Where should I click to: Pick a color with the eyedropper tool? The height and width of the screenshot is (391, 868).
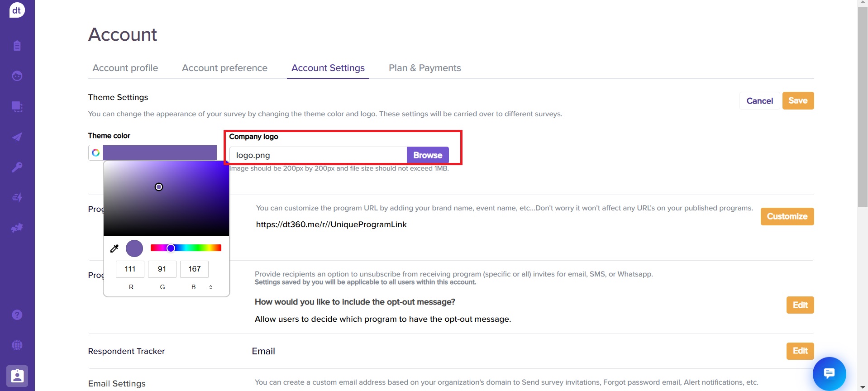pos(114,248)
